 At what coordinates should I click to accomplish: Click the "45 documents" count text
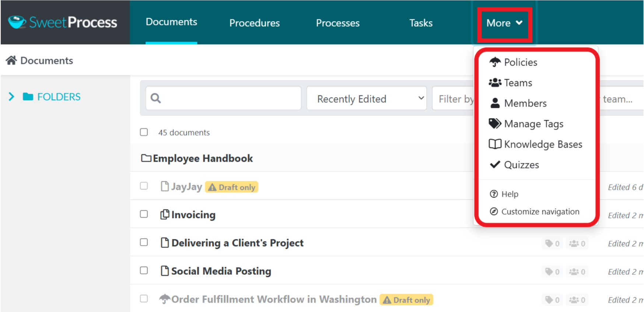(x=184, y=132)
